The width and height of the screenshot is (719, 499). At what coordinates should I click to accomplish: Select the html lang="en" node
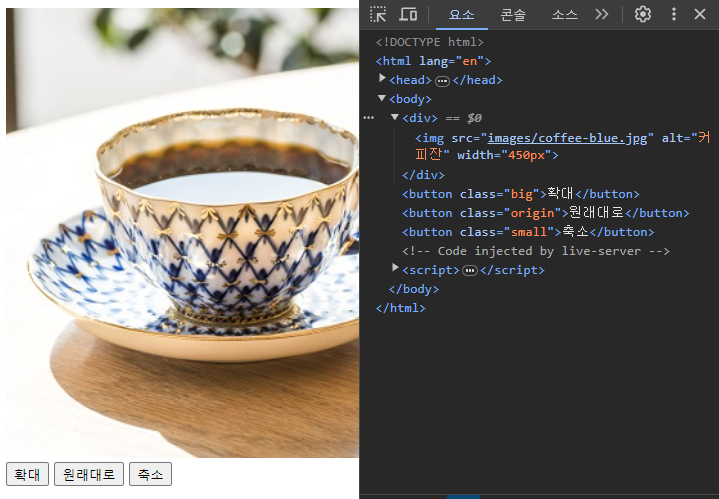[x=433, y=61]
